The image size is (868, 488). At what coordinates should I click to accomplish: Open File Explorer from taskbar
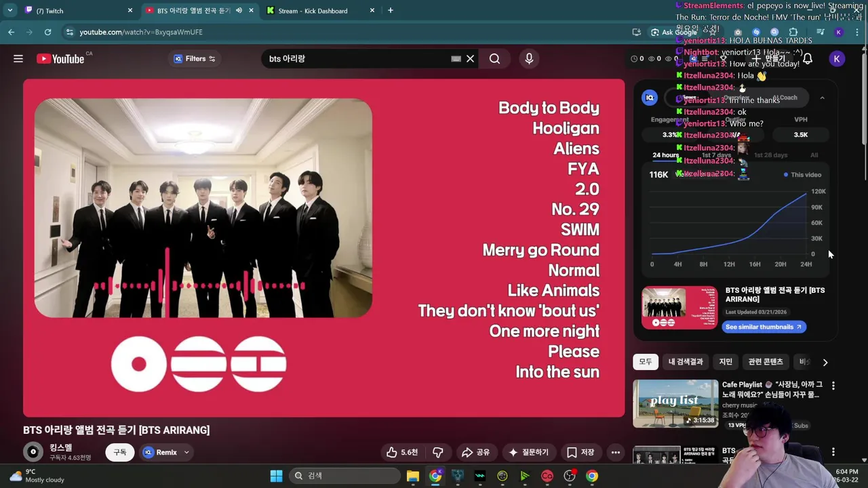(413, 476)
